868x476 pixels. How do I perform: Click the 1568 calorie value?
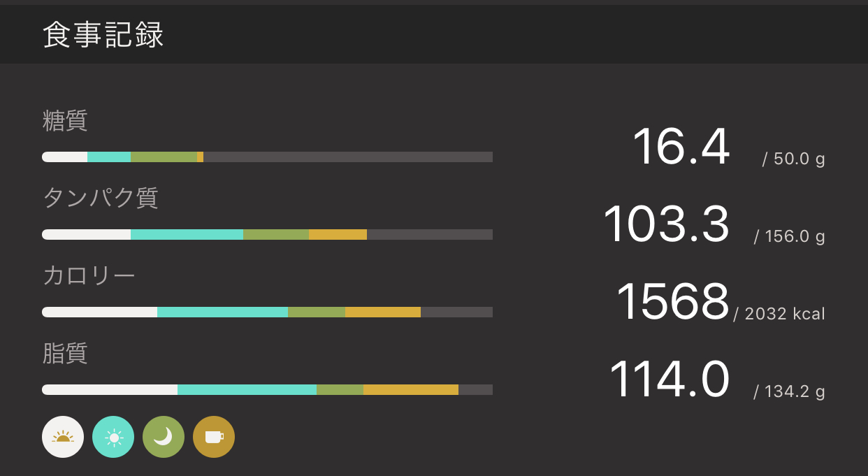coord(672,302)
